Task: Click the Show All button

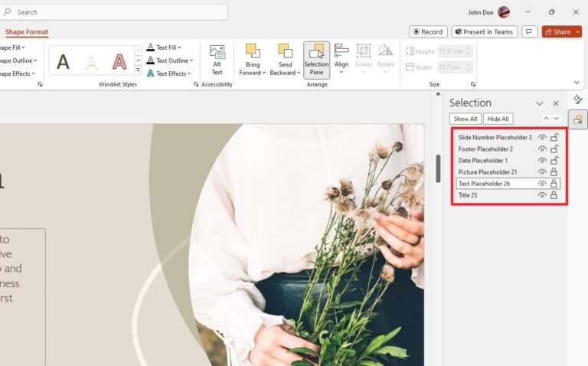Action: pyautogui.click(x=465, y=119)
